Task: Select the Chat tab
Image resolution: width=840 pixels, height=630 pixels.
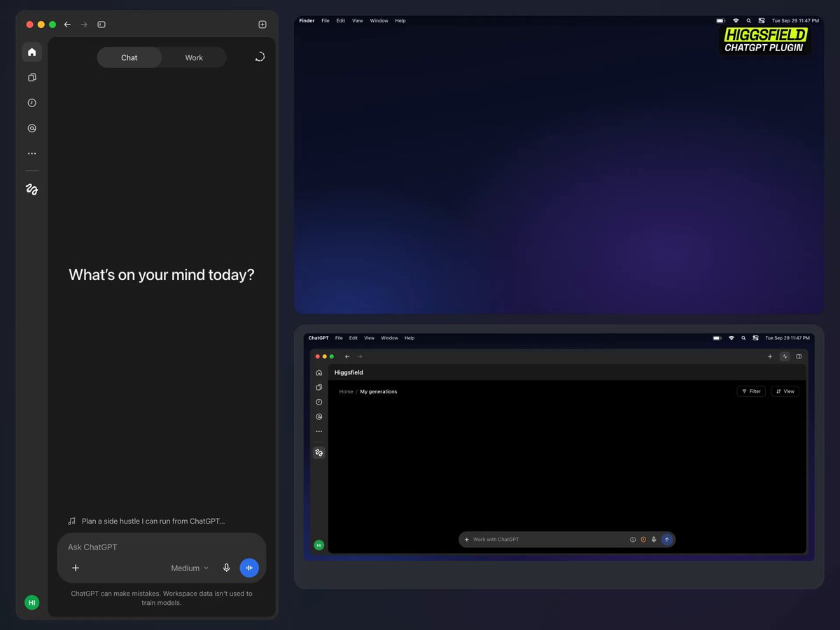Action: 129,57
